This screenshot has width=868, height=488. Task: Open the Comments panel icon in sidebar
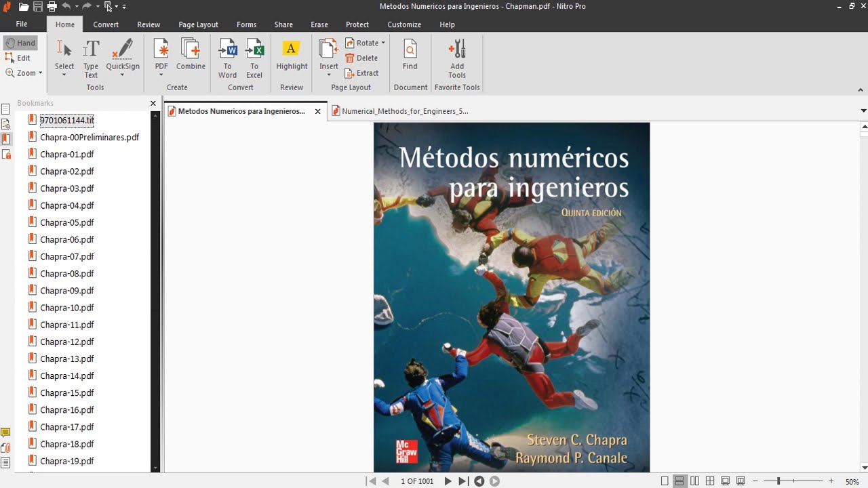(x=5, y=432)
